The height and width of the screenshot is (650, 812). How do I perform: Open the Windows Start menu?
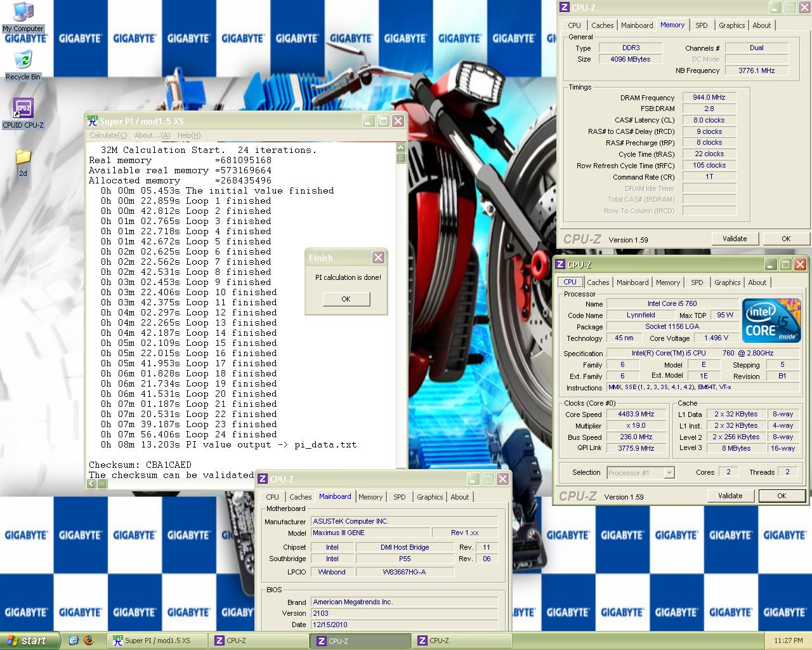tap(30, 640)
